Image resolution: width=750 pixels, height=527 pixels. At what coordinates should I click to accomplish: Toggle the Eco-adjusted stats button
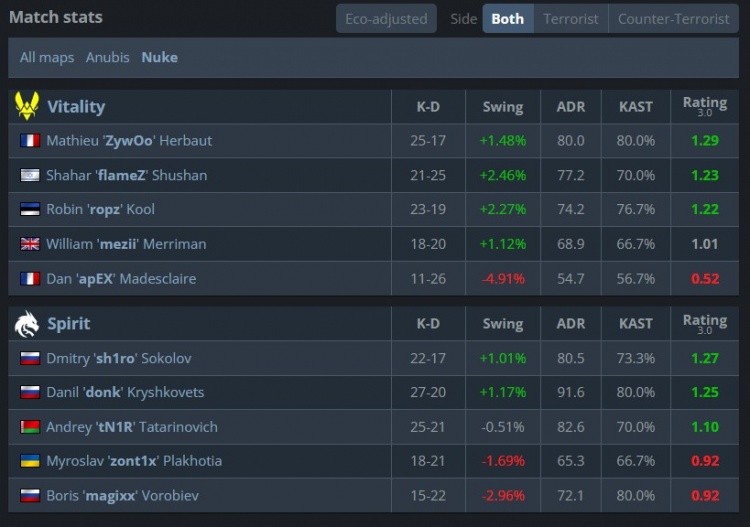pos(386,19)
